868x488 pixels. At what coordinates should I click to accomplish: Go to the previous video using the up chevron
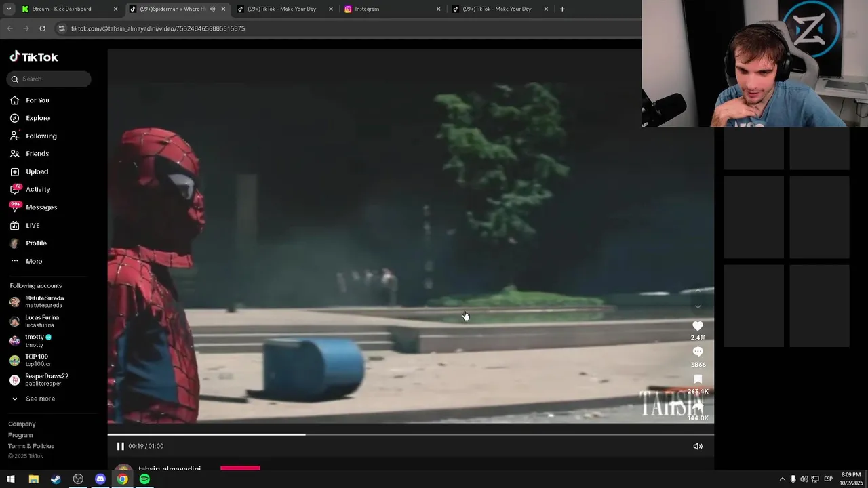click(698, 291)
